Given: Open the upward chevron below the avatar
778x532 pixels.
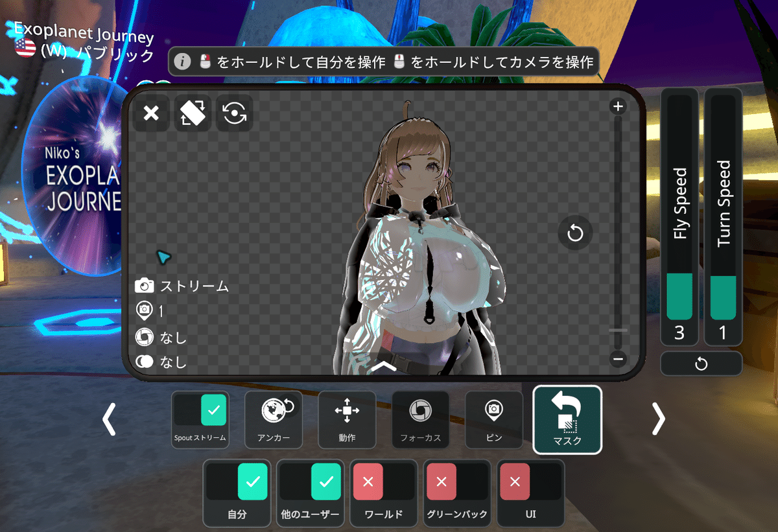Looking at the screenshot, I should click(384, 367).
